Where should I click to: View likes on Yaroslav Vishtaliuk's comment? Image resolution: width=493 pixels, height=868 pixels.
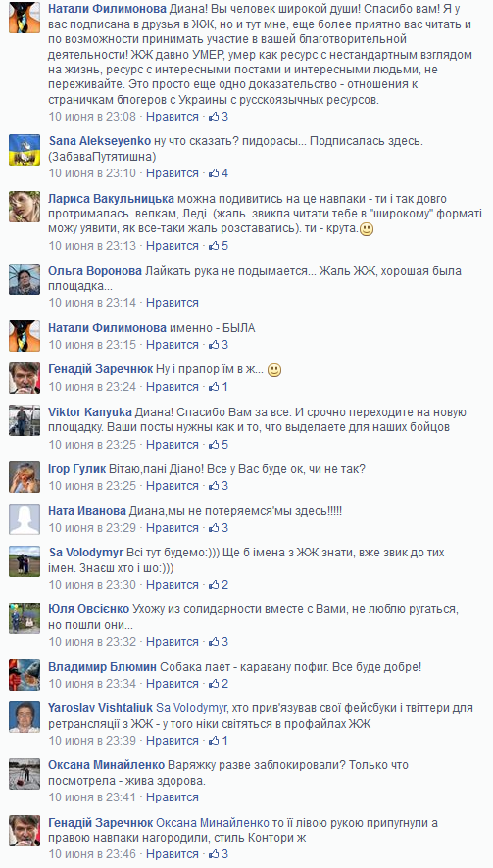(x=219, y=740)
